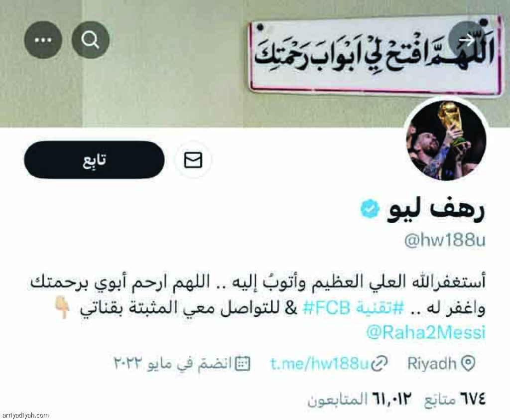Click the link chain icon
510x420 pixels.
[379, 363]
